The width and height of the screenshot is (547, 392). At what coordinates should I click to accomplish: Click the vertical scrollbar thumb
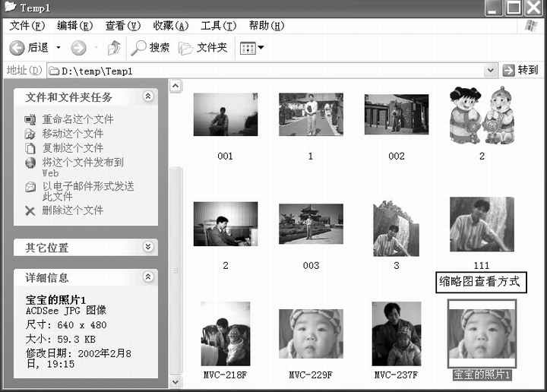[175, 271]
